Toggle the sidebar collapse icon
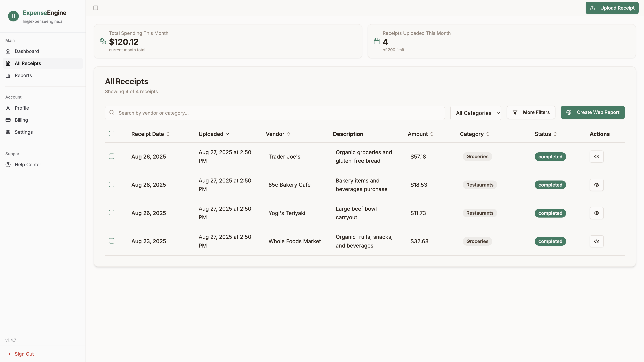The width and height of the screenshot is (644, 362). point(95,8)
